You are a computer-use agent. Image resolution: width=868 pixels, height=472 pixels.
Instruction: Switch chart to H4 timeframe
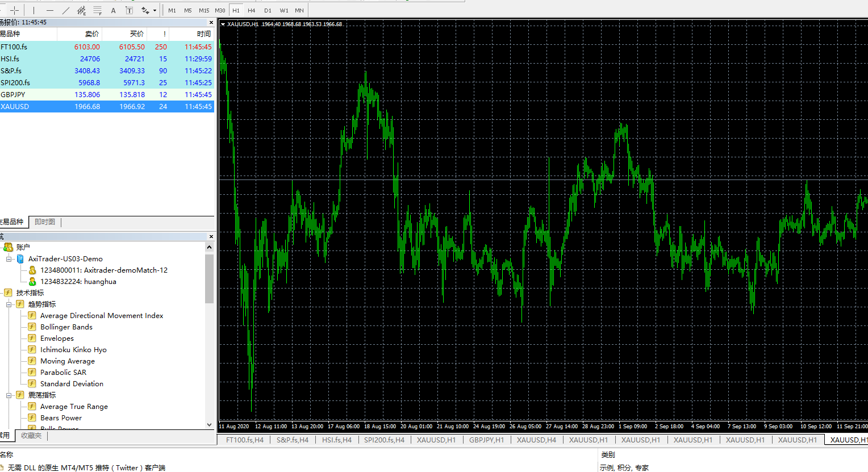[x=252, y=10]
